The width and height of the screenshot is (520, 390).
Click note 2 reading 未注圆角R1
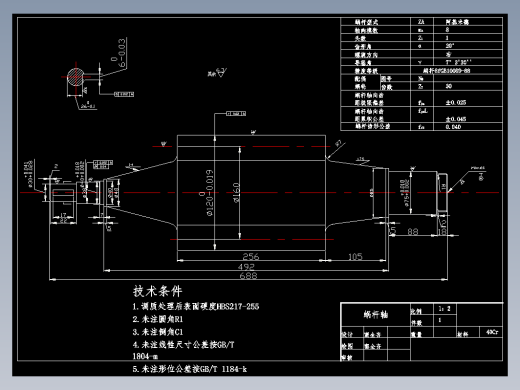pos(158,319)
